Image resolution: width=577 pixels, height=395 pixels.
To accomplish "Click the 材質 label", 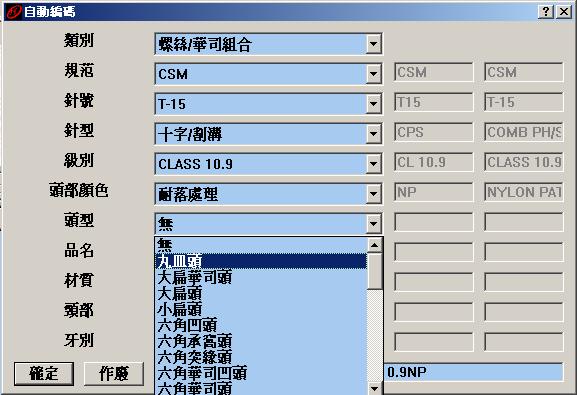I will point(79,281).
